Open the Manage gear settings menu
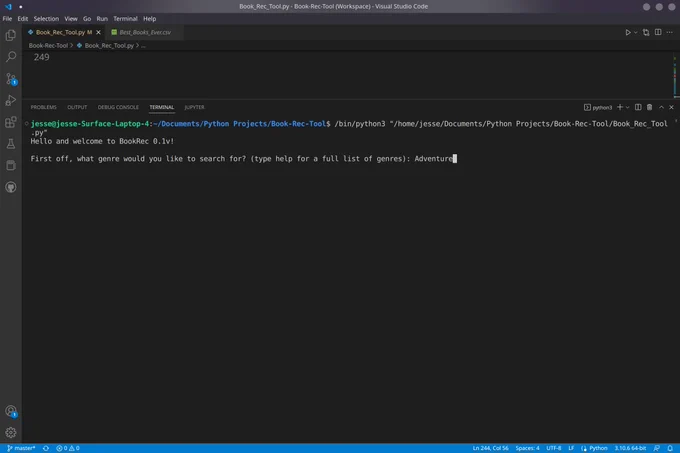This screenshot has width=680, height=453. [x=11, y=433]
